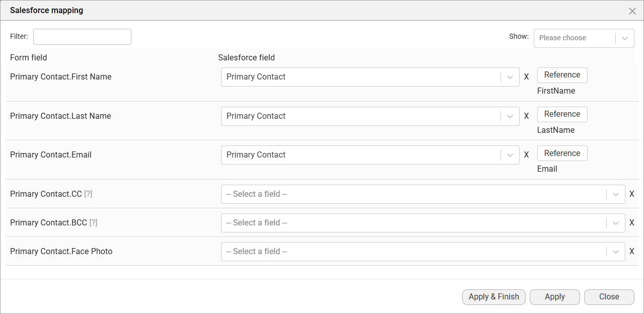Clear the Primary Contact.BCC mapping using its X
This screenshot has height=314, width=644.
[x=632, y=222]
